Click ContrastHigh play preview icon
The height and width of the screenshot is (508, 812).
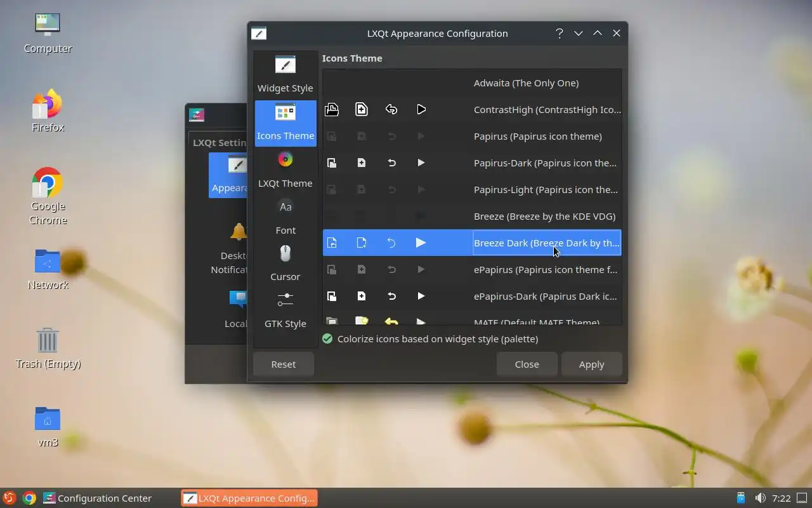[x=421, y=109]
